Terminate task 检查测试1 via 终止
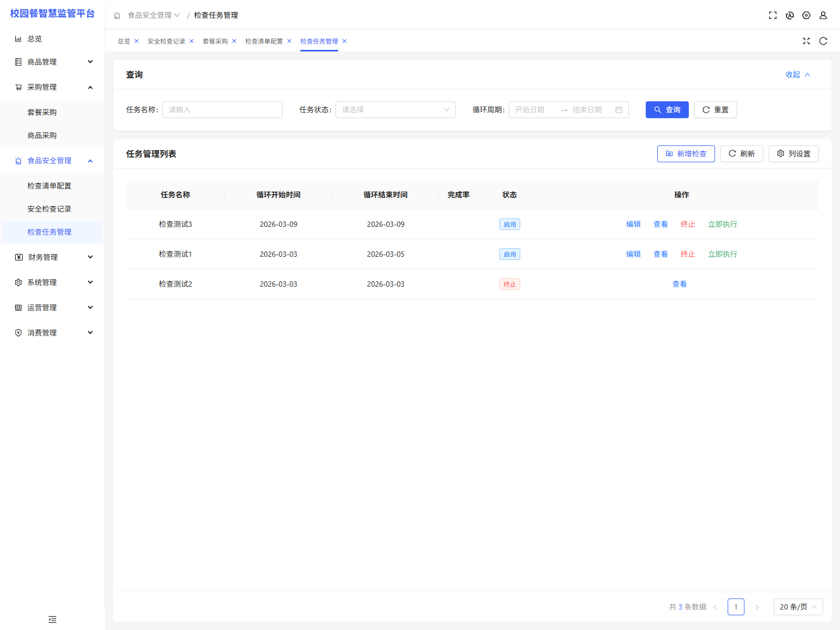Viewport: 840px width, 630px height. click(688, 254)
